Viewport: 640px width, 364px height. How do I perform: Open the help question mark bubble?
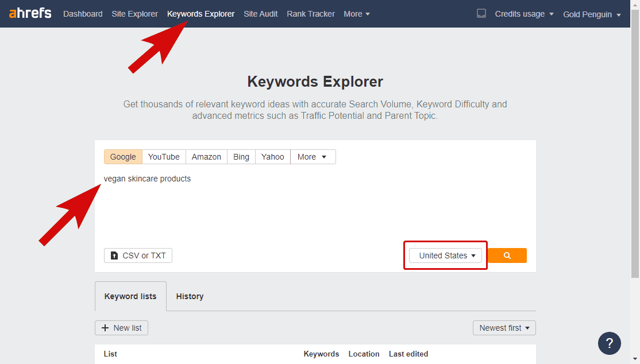(x=609, y=343)
